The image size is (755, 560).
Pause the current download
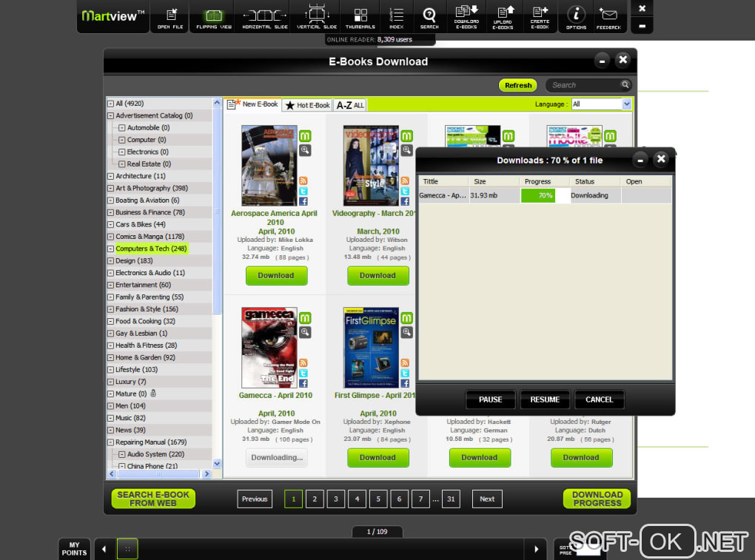click(490, 399)
